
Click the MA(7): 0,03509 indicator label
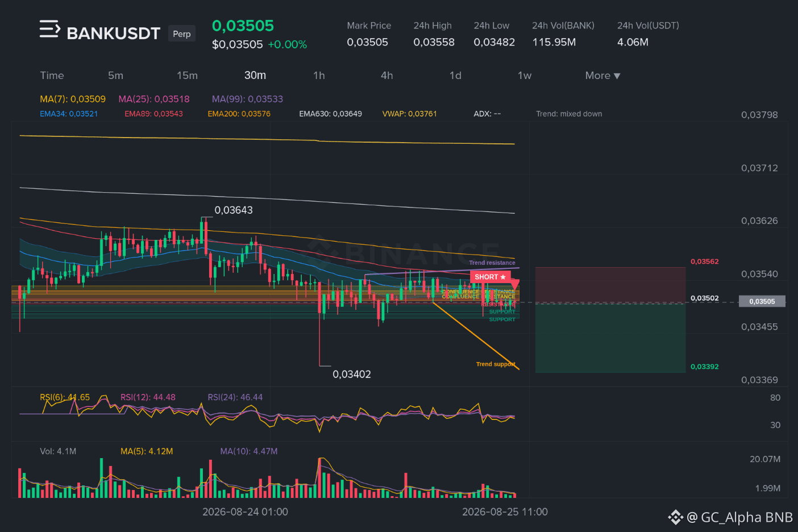[73, 99]
